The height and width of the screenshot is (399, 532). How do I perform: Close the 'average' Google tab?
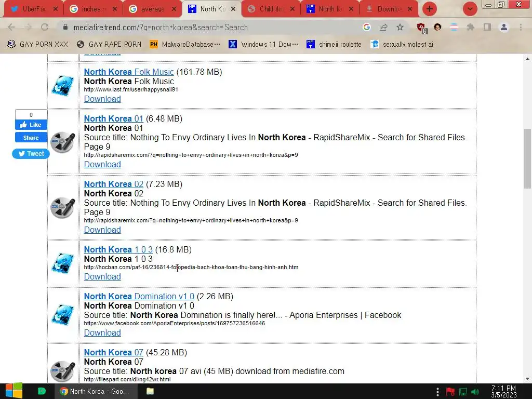(174, 9)
